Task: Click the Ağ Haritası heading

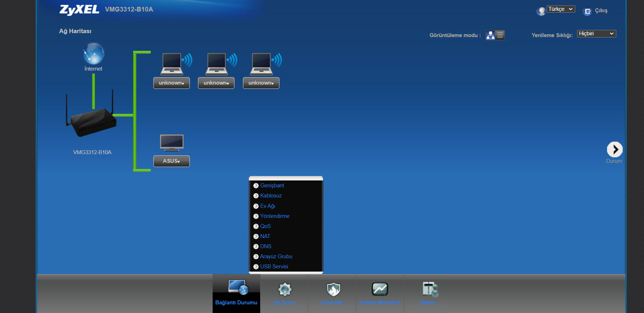Action: (x=75, y=31)
